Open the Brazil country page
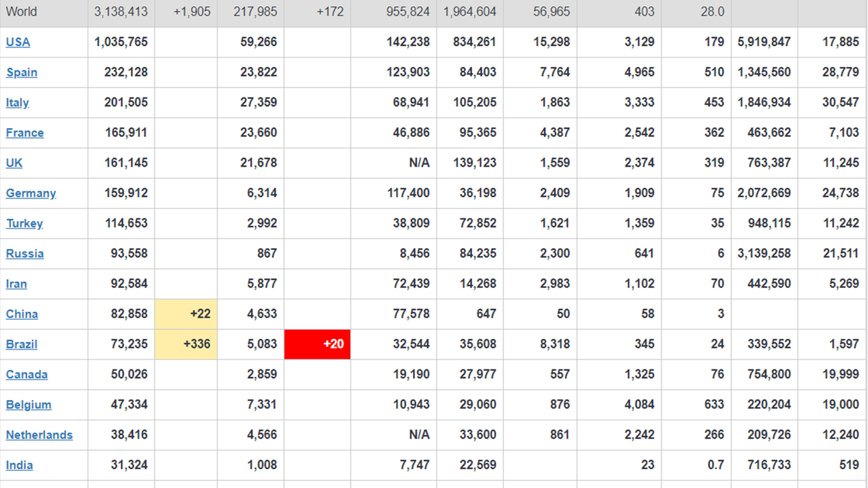Screen dimensions: 868x488 [x=22, y=344]
